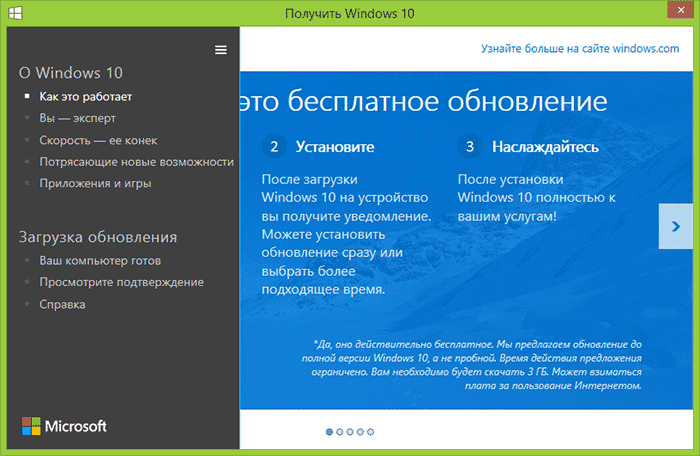The height and width of the screenshot is (456, 700).
Task: Show Потрясающие новые возможности
Action: tap(136, 162)
